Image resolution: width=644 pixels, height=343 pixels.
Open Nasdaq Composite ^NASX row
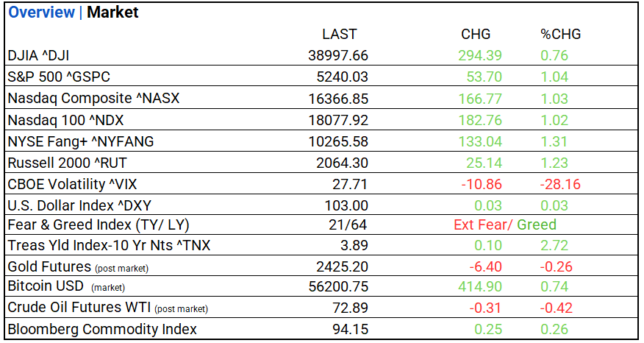(93, 98)
